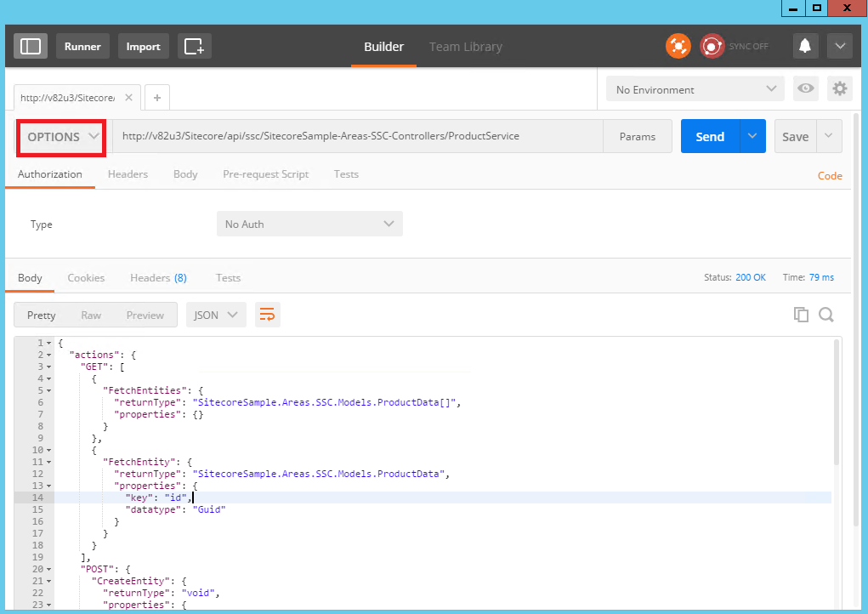Click the 79 ms time value
Viewport: 868px width, 614px height.
[821, 277]
